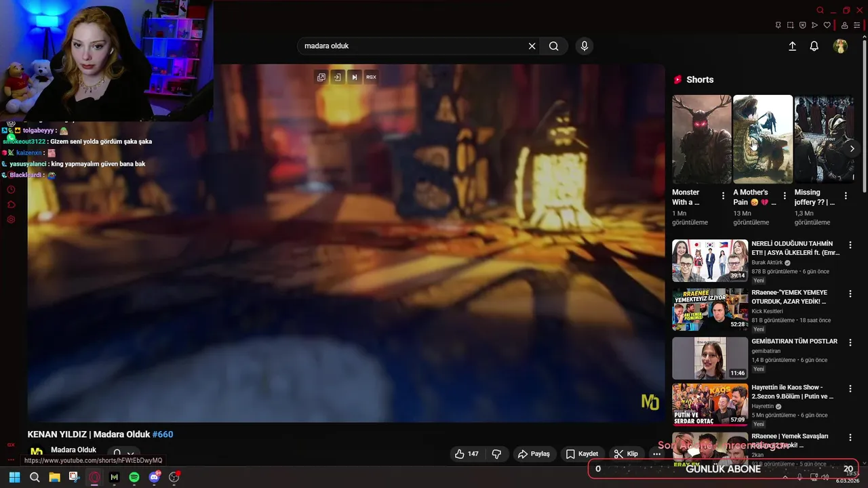Play the Hayrettin 57:09 video thumbnail

pyautogui.click(x=710, y=405)
